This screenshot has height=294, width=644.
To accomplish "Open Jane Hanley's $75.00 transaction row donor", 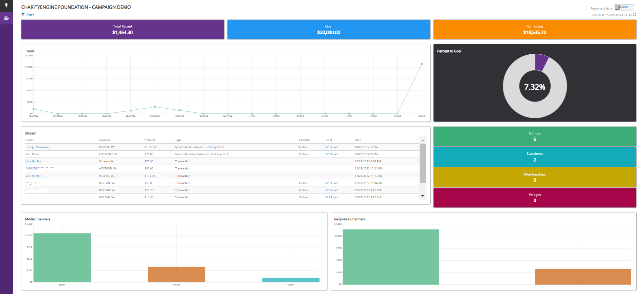I will click(33, 161).
